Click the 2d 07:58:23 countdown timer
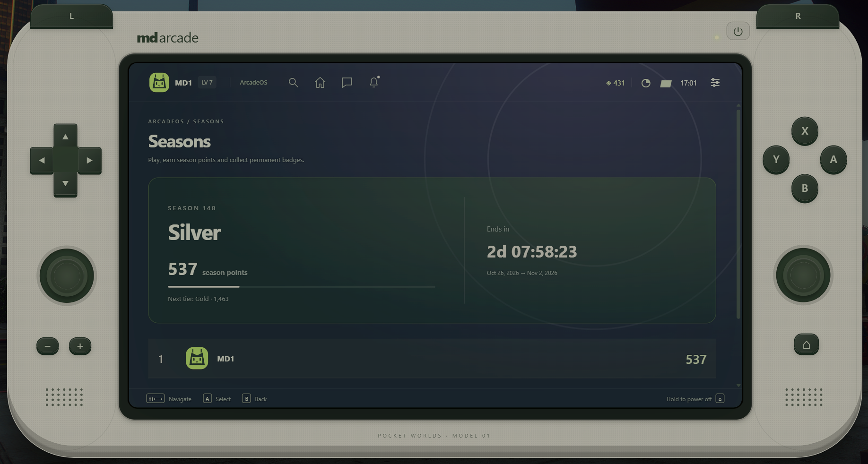 tap(532, 252)
